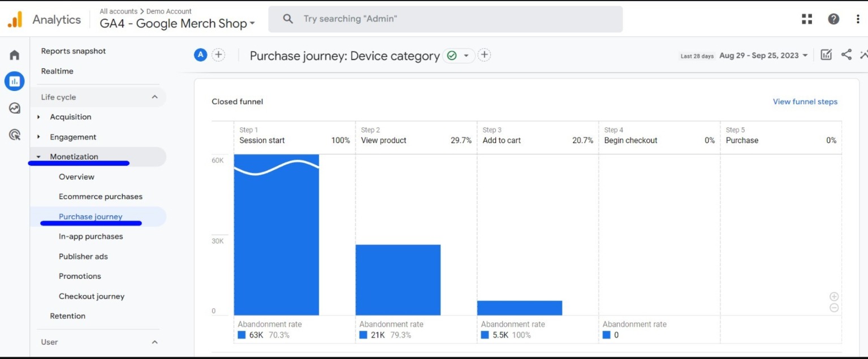Click the Session start funnel bar
The image size is (868, 359).
point(277,235)
